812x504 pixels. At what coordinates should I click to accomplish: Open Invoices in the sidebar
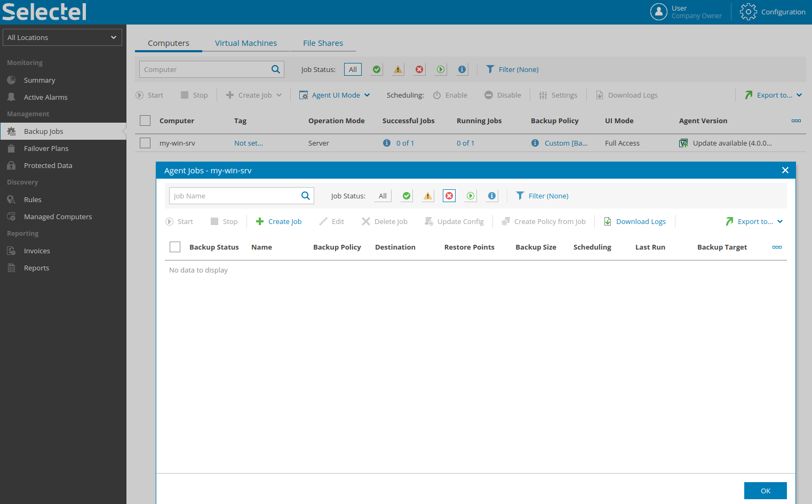pyautogui.click(x=63, y=251)
